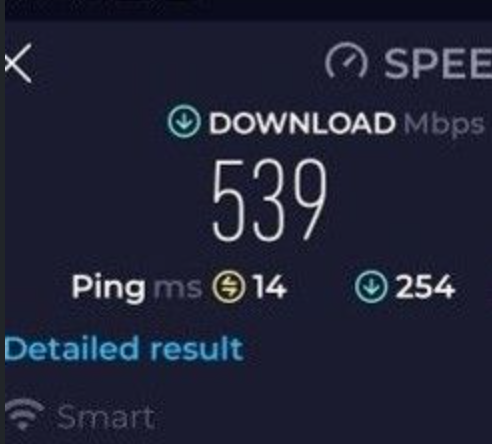Click the digit 9 in the speed result
This screenshot has height=444, width=492.
click(309, 199)
